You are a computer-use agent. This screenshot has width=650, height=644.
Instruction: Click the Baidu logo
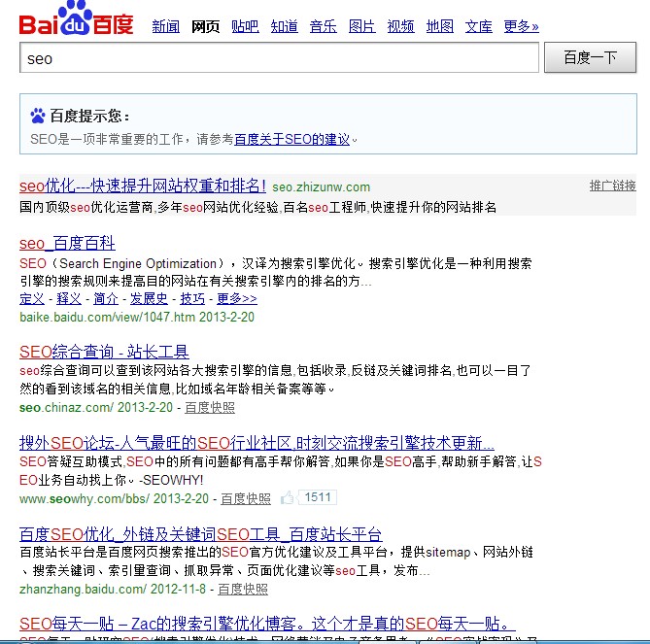[x=78, y=21]
